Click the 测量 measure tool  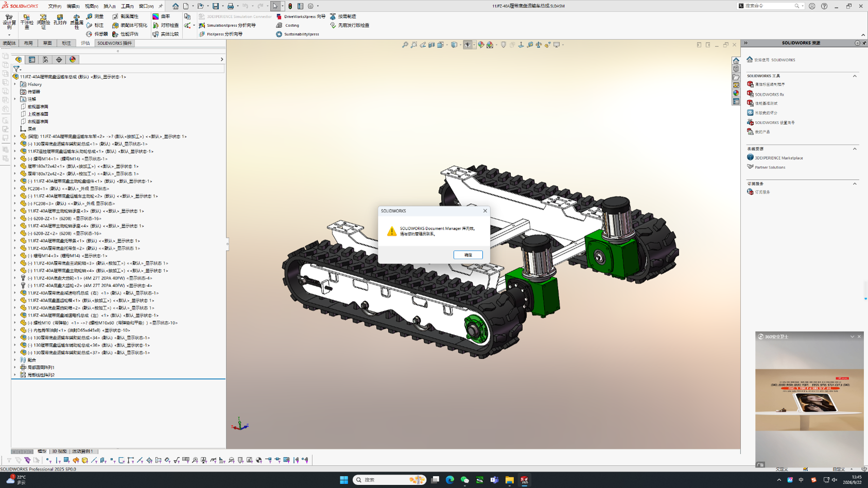(x=95, y=16)
